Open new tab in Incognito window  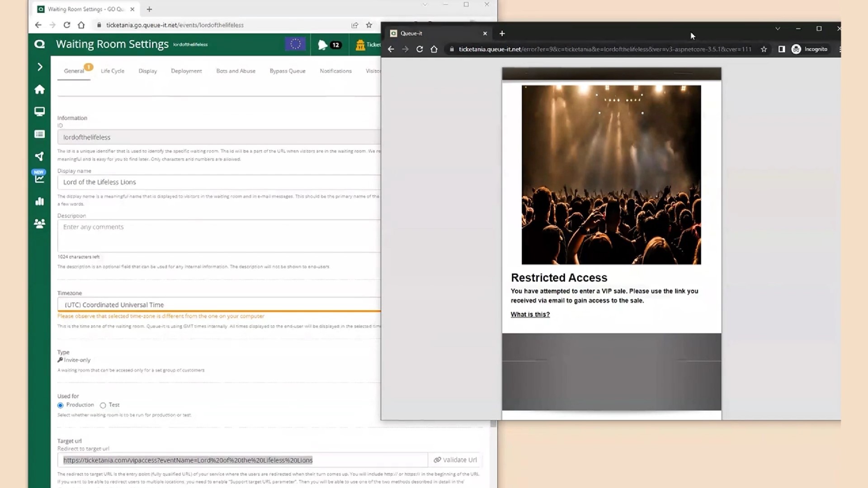[502, 33]
